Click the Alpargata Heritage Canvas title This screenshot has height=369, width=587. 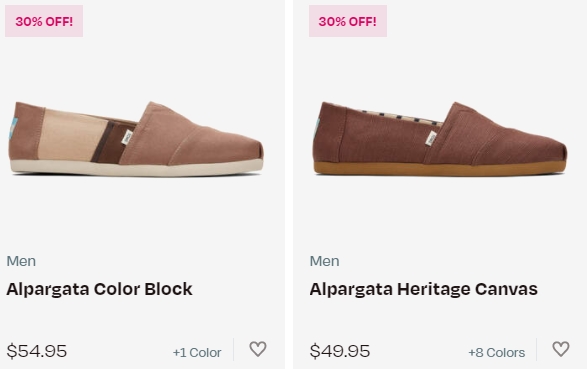click(x=423, y=289)
